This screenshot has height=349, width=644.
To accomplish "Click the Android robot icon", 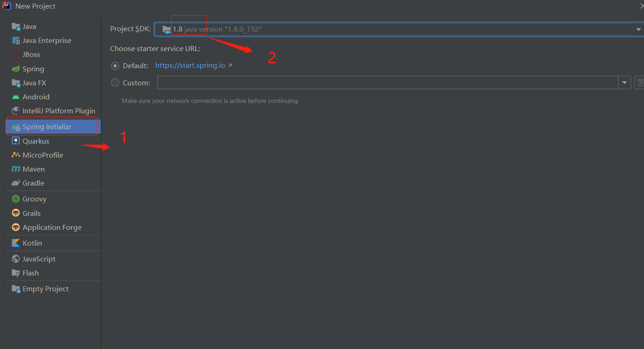I will pos(16,97).
